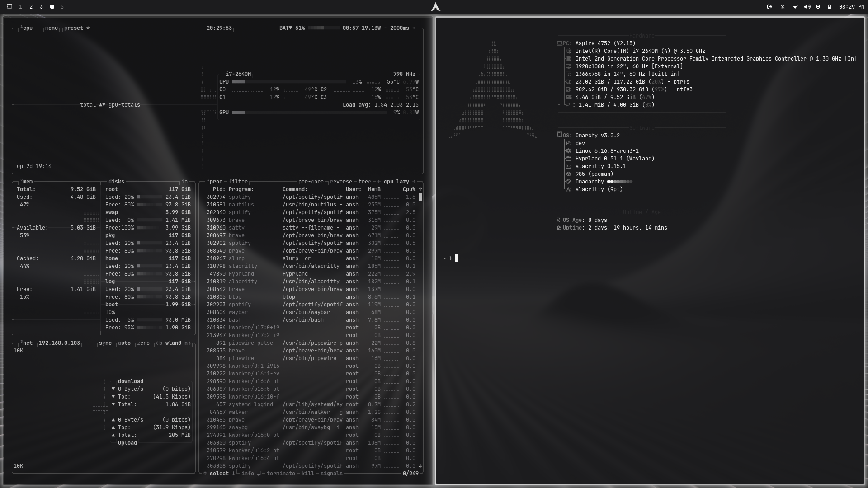Toggle process tree view
868x488 pixels.
pos(365,182)
